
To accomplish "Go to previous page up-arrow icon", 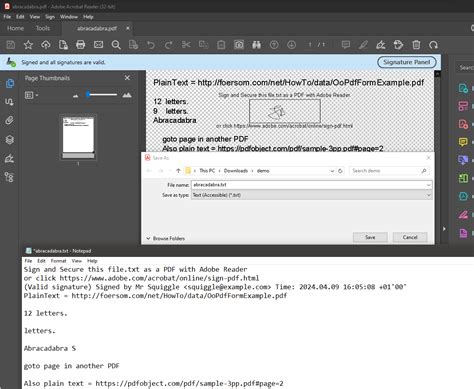I will click(274, 45).
